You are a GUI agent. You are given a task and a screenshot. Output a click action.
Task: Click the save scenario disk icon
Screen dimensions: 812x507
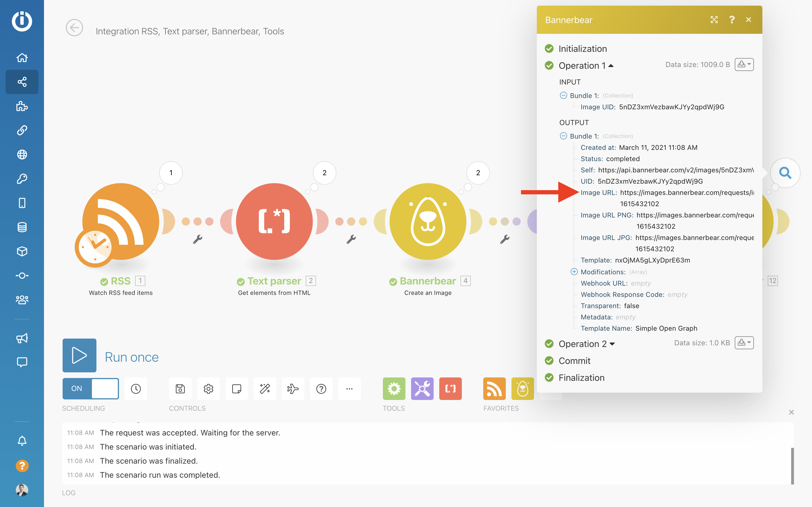(180, 389)
